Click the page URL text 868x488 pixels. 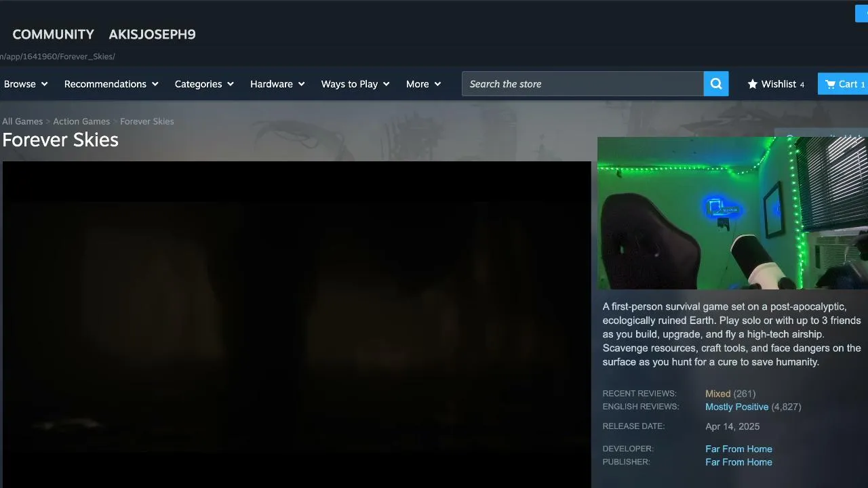[57, 56]
